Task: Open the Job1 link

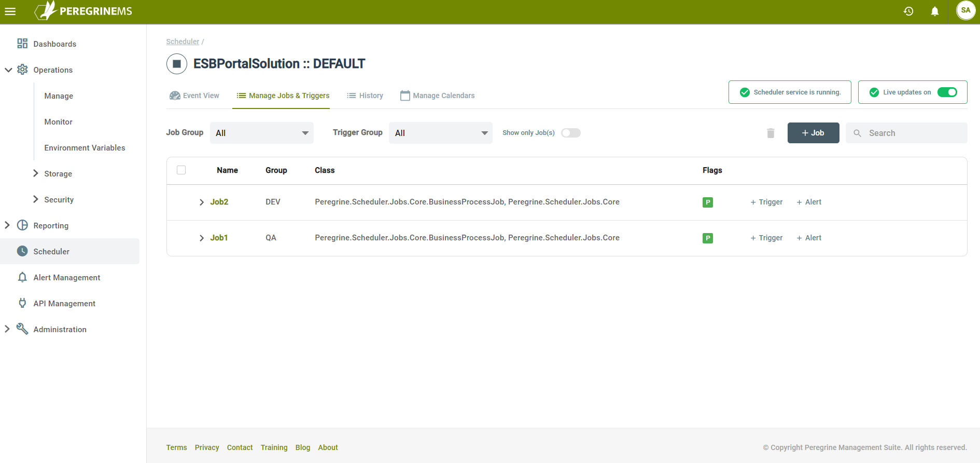Action: tap(219, 238)
